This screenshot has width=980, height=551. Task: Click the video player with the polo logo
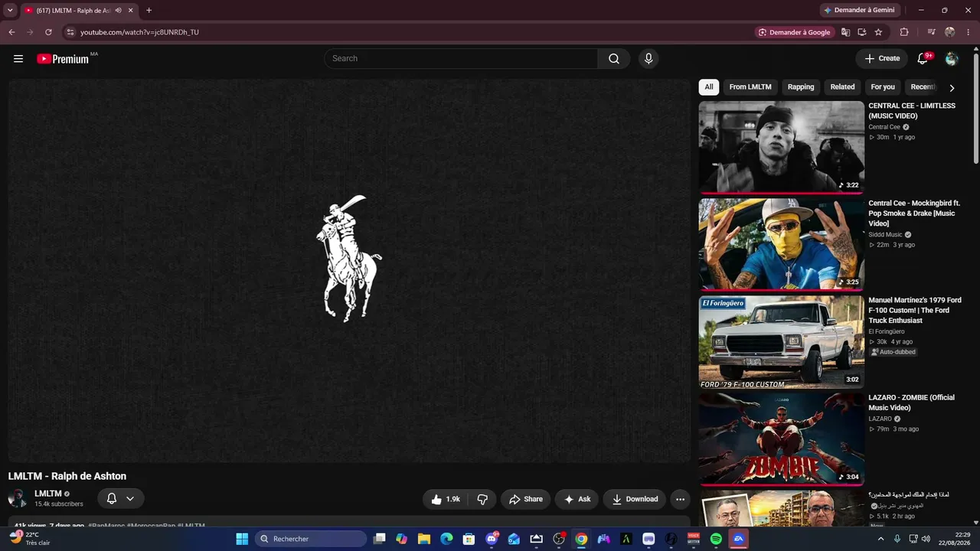click(349, 271)
